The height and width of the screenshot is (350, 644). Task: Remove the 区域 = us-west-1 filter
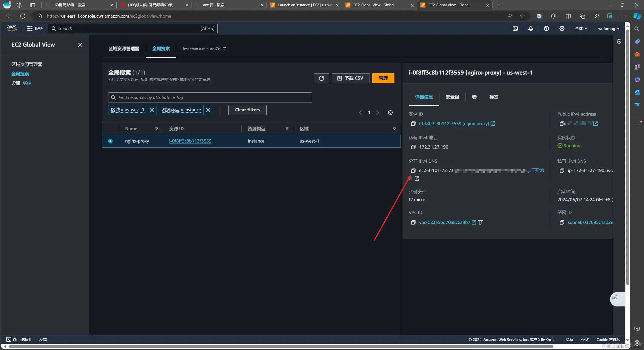pyautogui.click(x=151, y=110)
